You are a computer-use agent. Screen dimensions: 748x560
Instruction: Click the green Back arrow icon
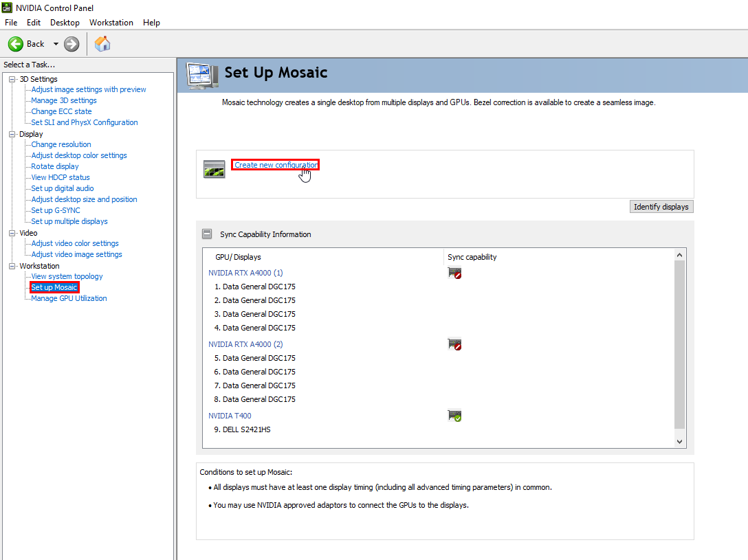tap(16, 44)
